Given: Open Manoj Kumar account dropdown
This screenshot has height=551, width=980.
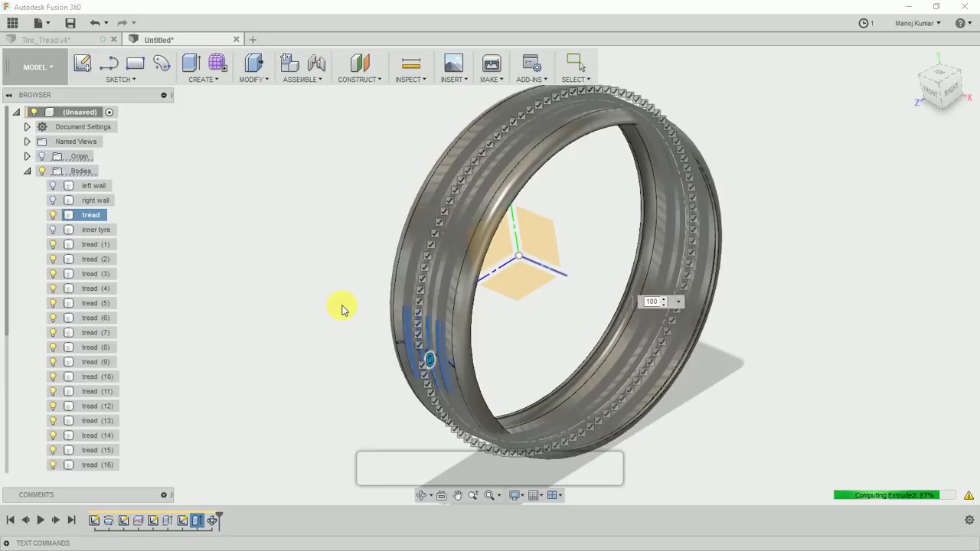Looking at the screenshot, I should coord(918,23).
